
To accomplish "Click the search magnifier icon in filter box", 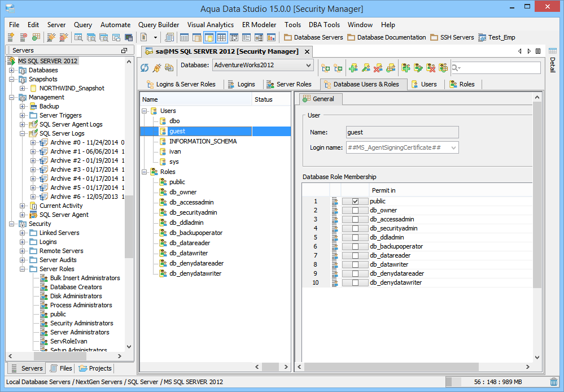I will click(x=456, y=68).
